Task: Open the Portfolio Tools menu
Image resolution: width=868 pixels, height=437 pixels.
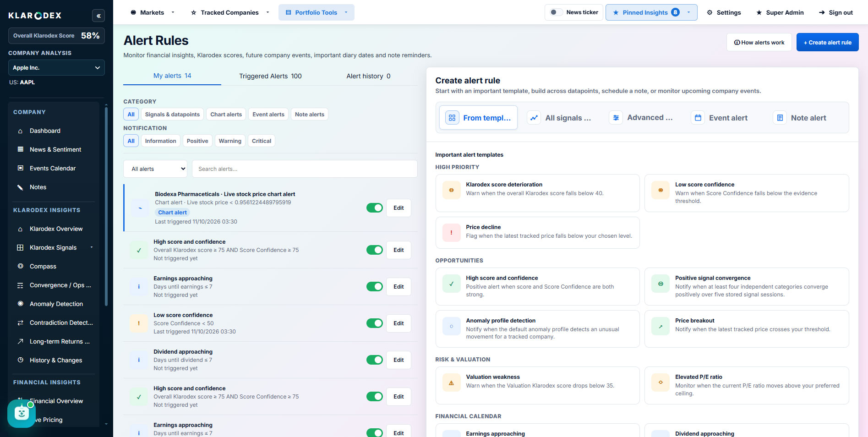Action: (x=317, y=12)
